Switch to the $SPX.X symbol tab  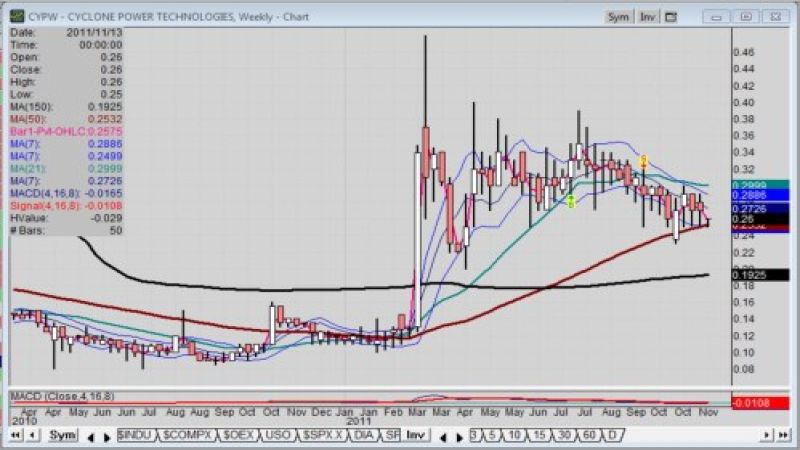(322, 435)
